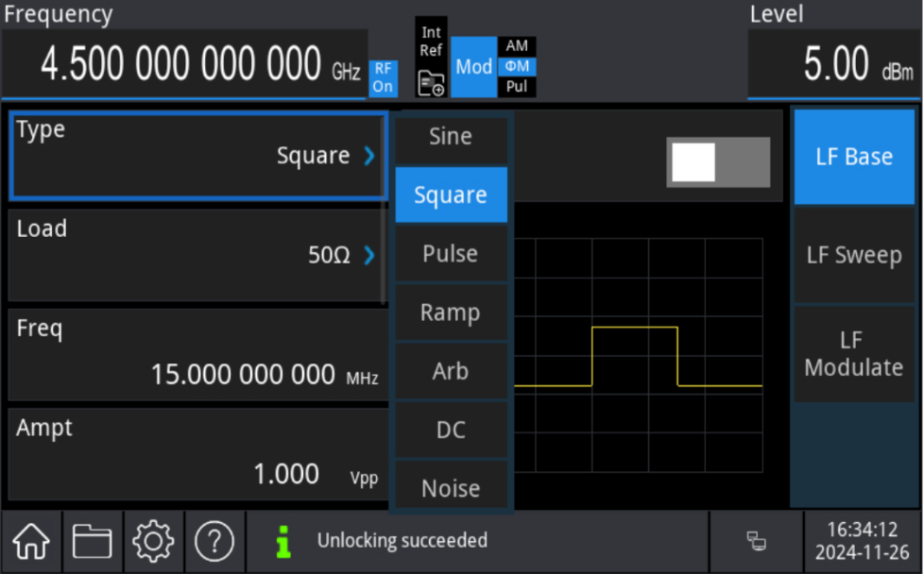The image size is (924, 574).
Task: Enable AM modulation indicator
Action: [x=516, y=46]
